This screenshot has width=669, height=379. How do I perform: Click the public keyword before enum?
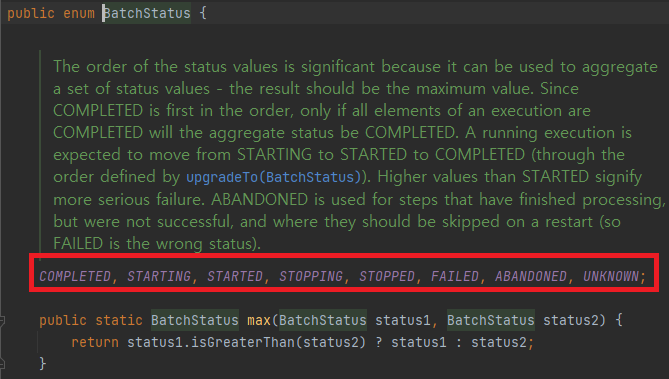click(x=31, y=13)
